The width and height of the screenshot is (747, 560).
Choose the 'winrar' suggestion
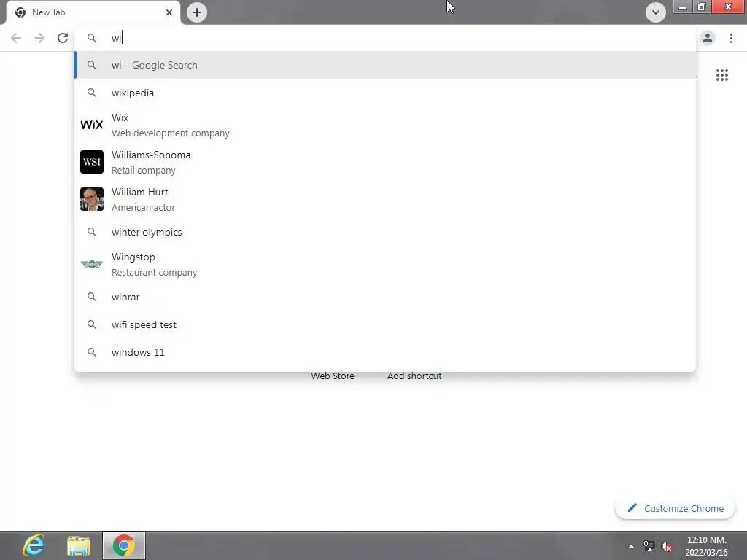tap(385, 297)
